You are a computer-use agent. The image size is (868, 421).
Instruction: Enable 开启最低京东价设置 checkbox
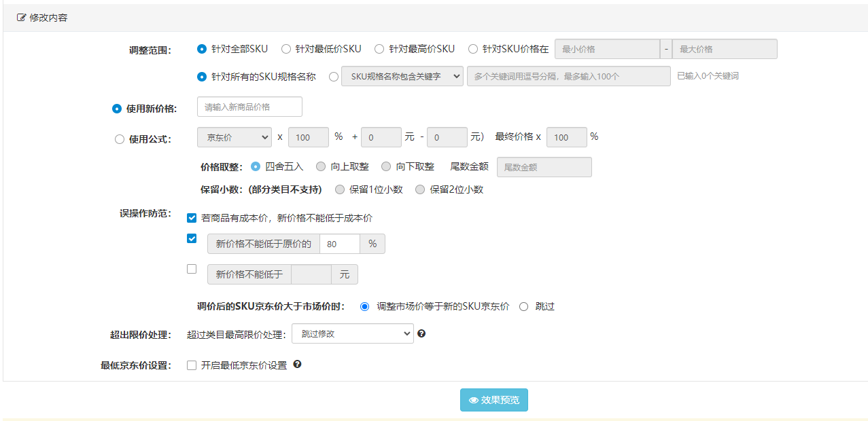(x=192, y=365)
